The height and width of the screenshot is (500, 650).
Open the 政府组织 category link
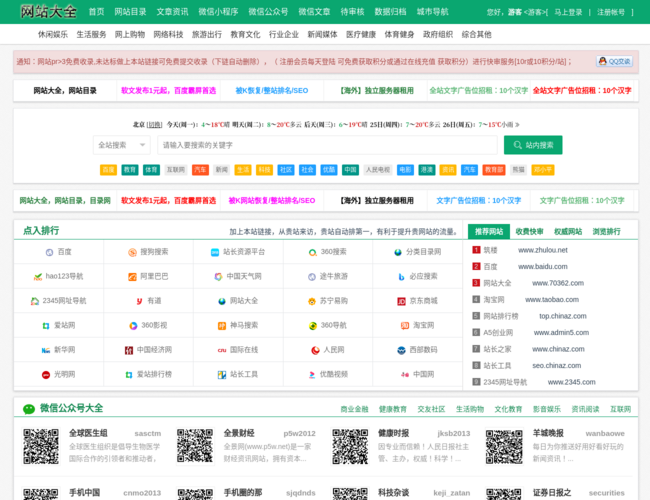point(438,34)
